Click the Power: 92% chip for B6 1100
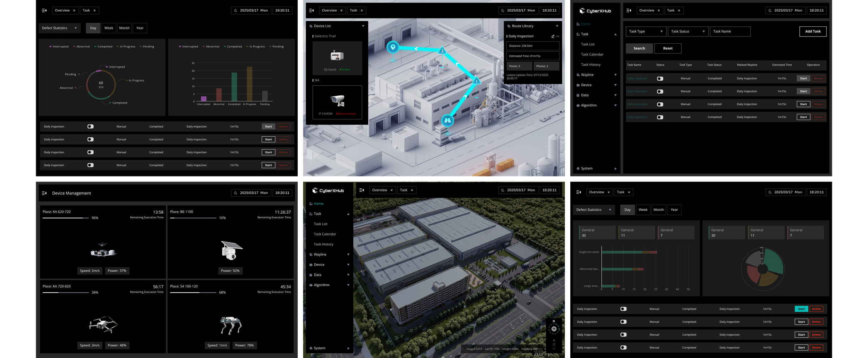868x358 pixels. point(230,271)
